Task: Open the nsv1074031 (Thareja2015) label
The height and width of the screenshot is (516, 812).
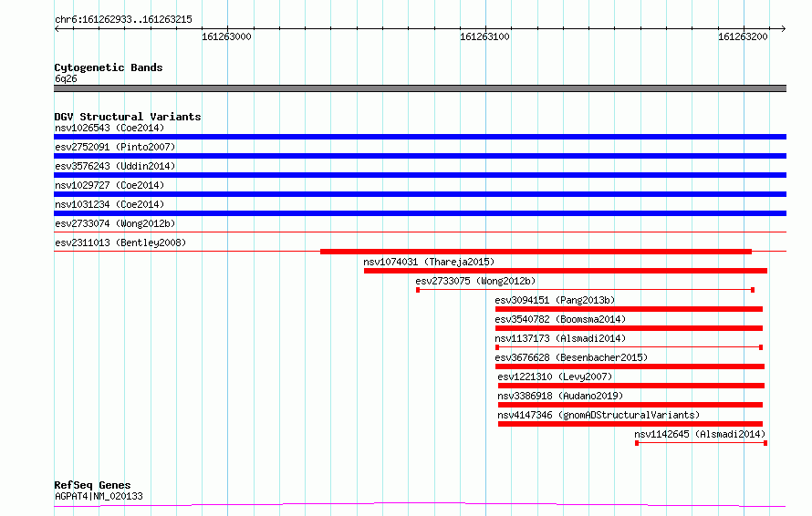Action: point(429,262)
